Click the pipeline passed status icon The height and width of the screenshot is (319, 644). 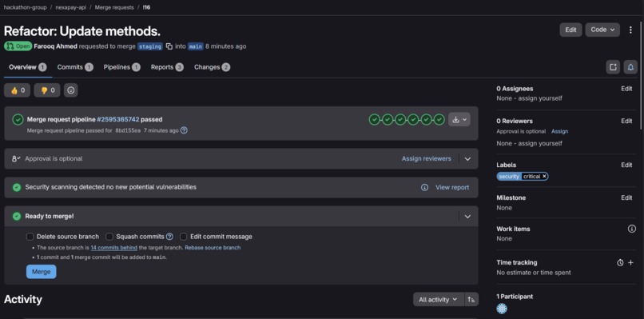pos(18,120)
